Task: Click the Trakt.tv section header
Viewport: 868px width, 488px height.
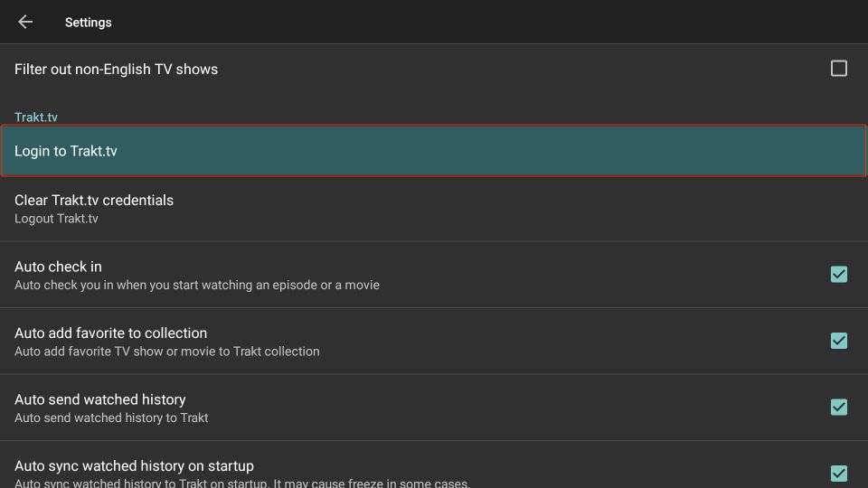Action: click(36, 117)
